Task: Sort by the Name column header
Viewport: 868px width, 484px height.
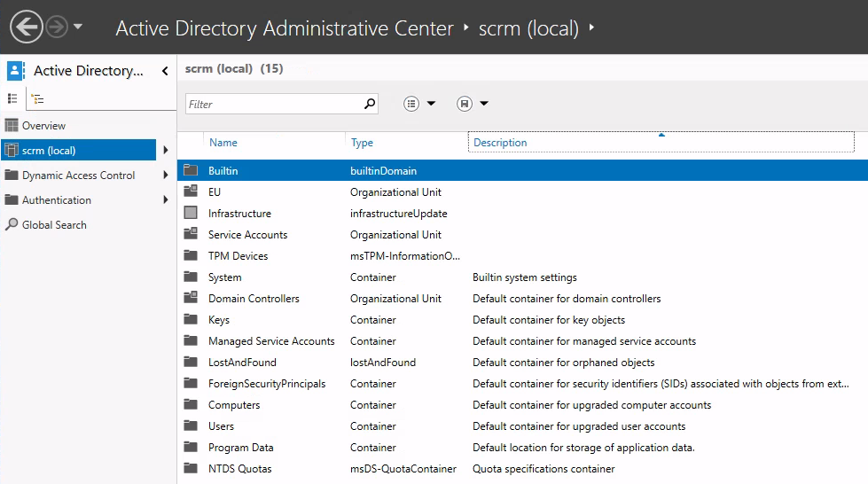Action: (x=223, y=143)
